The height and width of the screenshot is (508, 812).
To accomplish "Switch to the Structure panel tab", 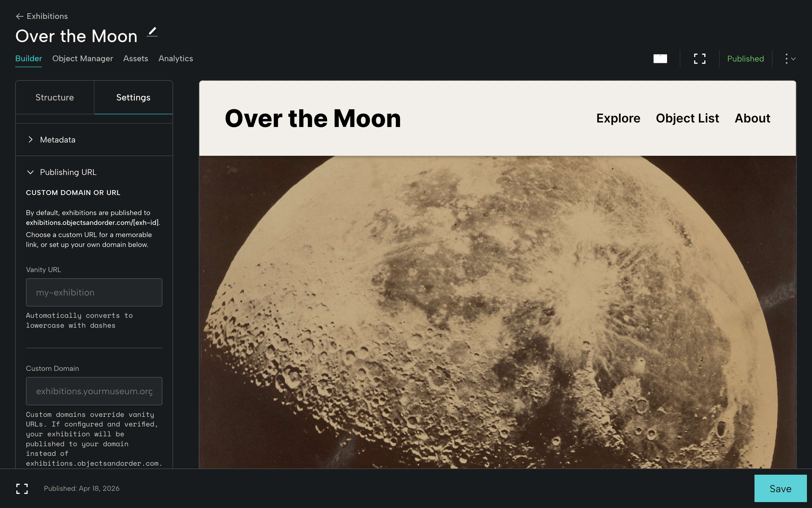I will pyautogui.click(x=55, y=97).
